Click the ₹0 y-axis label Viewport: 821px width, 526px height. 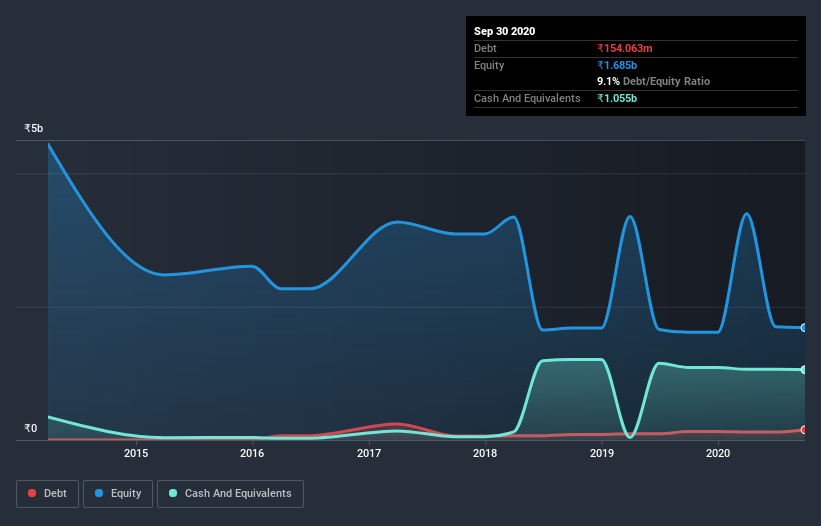[x=30, y=428]
